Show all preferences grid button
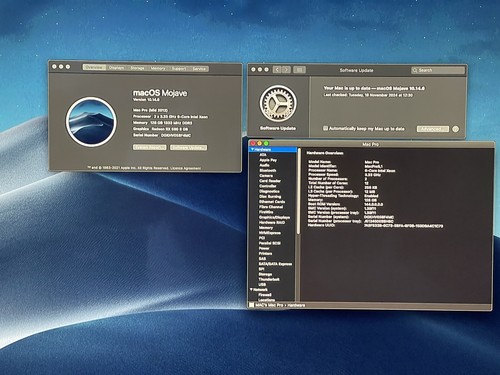 pos(299,70)
